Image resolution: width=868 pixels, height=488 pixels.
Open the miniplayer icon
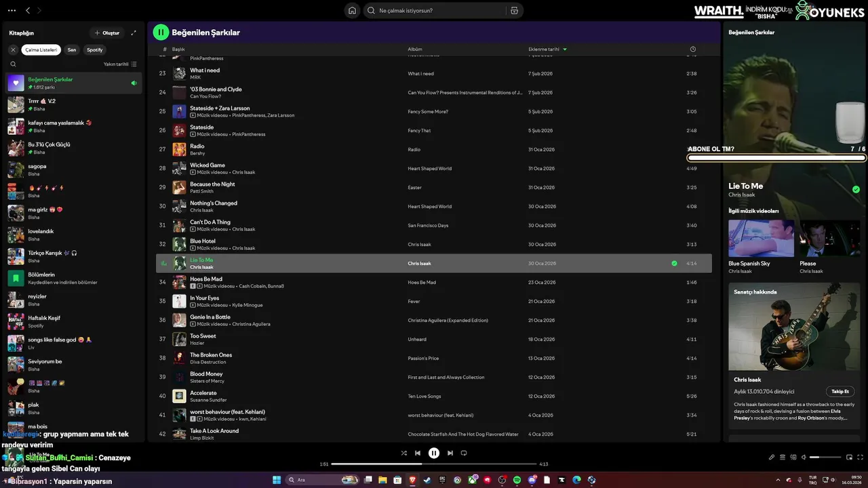(x=850, y=457)
